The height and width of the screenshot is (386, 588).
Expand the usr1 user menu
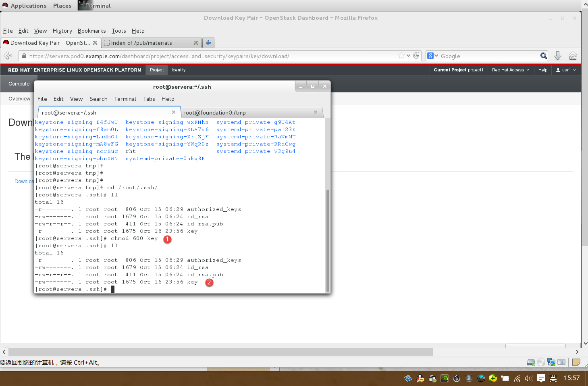click(x=566, y=70)
